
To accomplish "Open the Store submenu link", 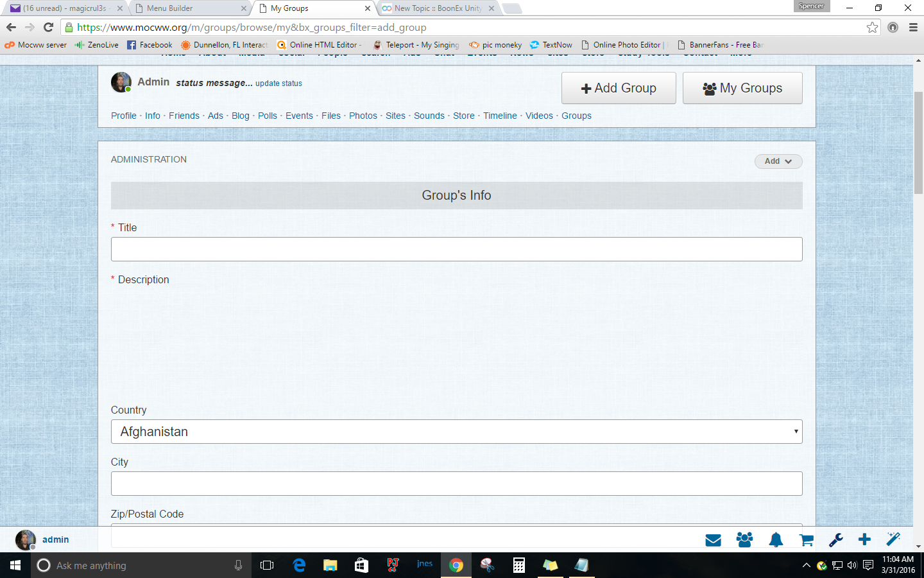I will coord(464,116).
